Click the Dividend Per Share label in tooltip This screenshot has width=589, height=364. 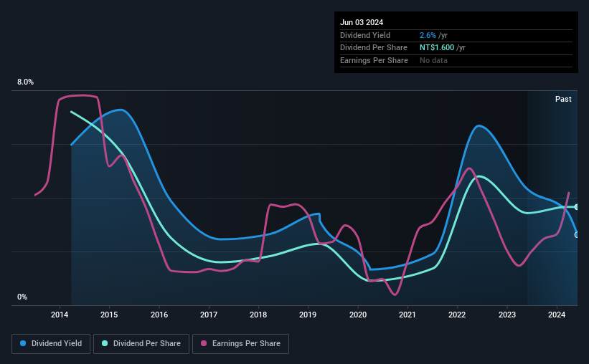click(373, 48)
